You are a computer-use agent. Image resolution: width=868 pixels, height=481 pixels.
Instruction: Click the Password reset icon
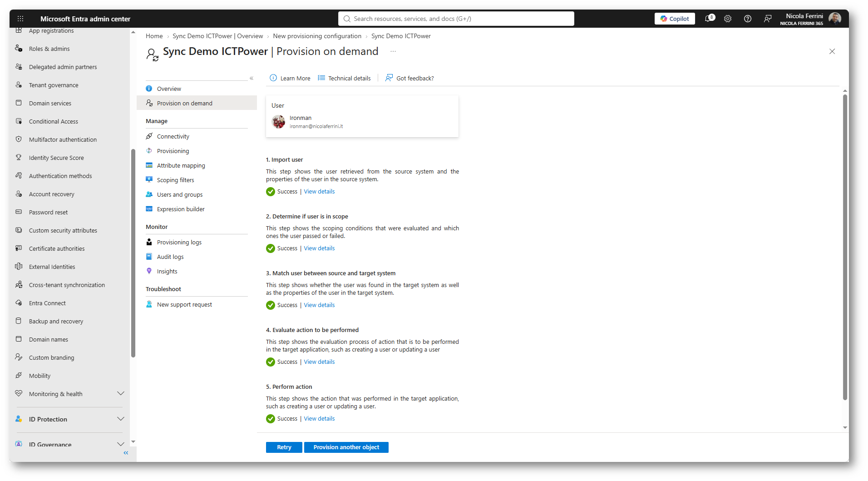pos(19,212)
